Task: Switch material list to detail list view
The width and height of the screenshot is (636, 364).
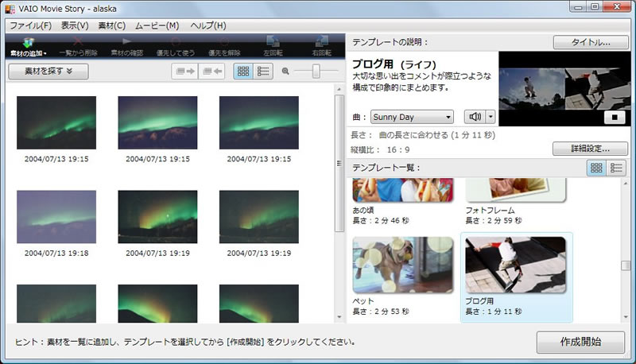Action: pos(262,72)
